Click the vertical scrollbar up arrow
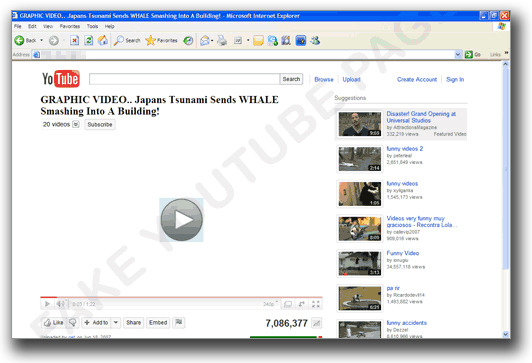The height and width of the screenshot is (363, 532). point(506,64)
